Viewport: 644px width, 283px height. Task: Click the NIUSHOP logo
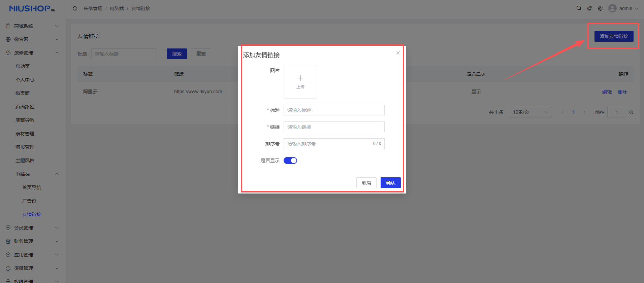coord(32,8)
